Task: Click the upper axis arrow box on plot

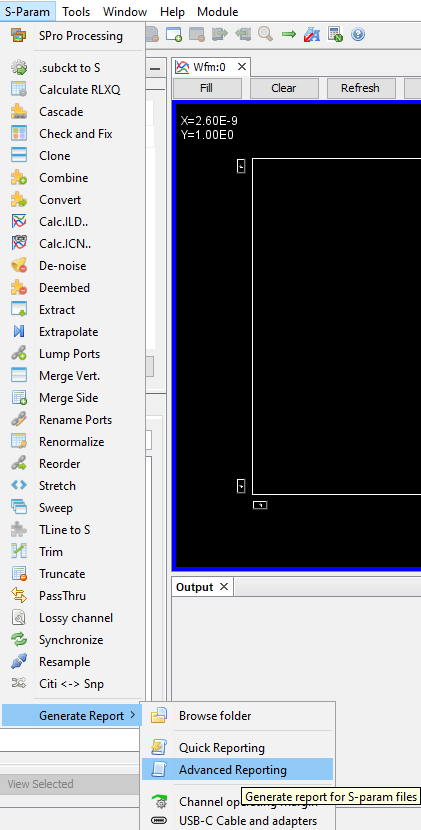Action: (241, 166)
